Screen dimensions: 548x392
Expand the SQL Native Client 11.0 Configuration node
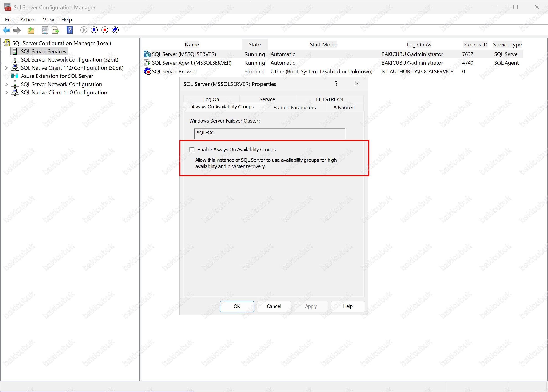[7, 93]
